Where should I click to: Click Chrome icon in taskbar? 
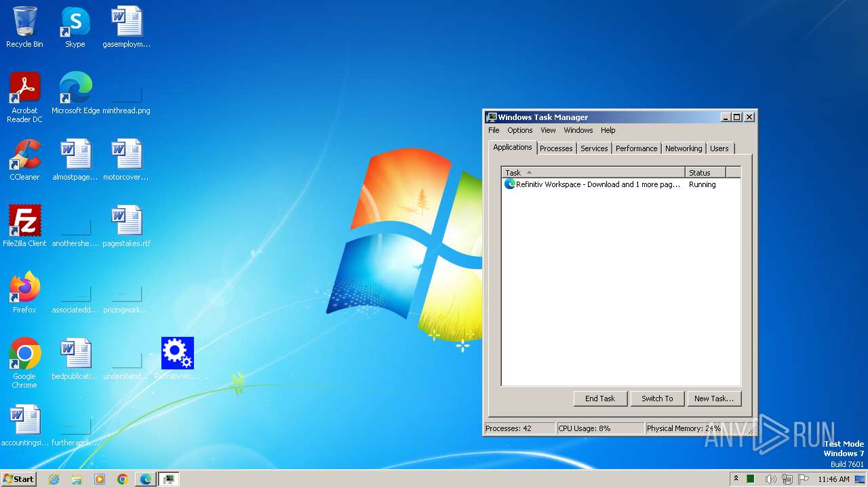coord(123,479)
